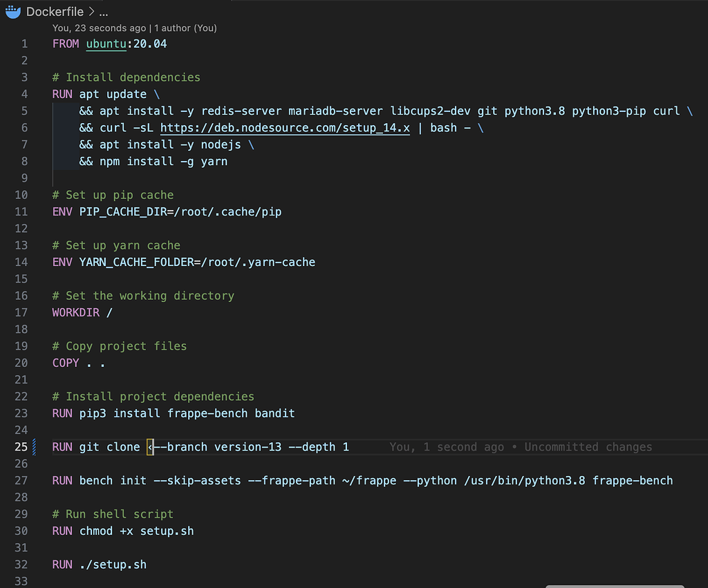Viewport: 708px width, 588px height.
Task: Click line number 30 in the gutter
Action: tap(21, 531)
